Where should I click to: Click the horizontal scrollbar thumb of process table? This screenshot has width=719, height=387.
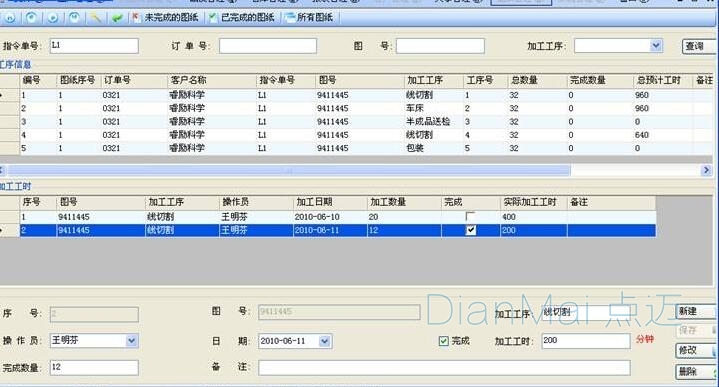(x=289, y=170)
